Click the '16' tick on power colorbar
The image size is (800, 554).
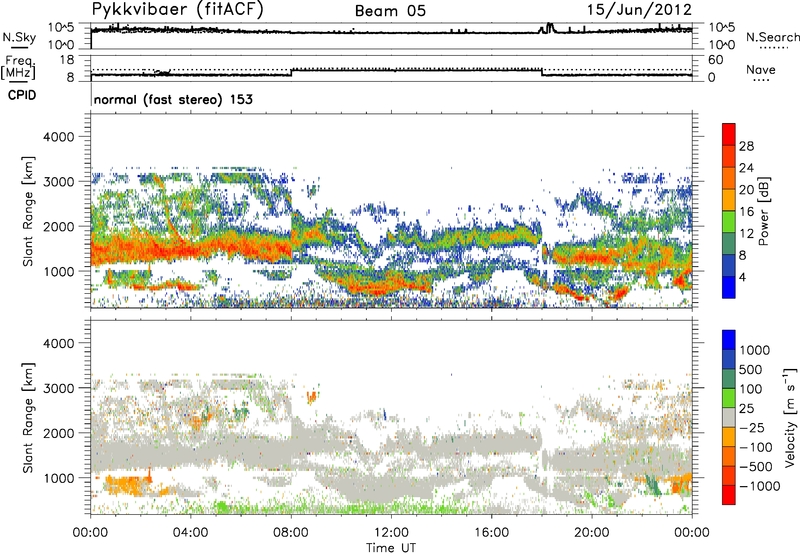coord(746,212)
